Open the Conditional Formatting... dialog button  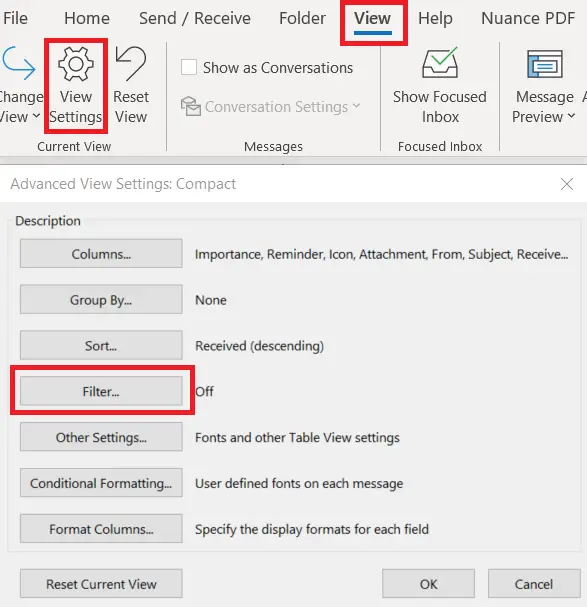click(x=101, y=483)
